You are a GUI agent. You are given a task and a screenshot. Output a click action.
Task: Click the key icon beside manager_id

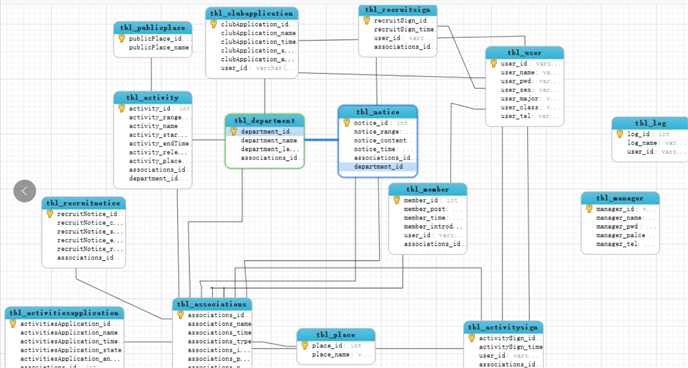click(589, 209)
